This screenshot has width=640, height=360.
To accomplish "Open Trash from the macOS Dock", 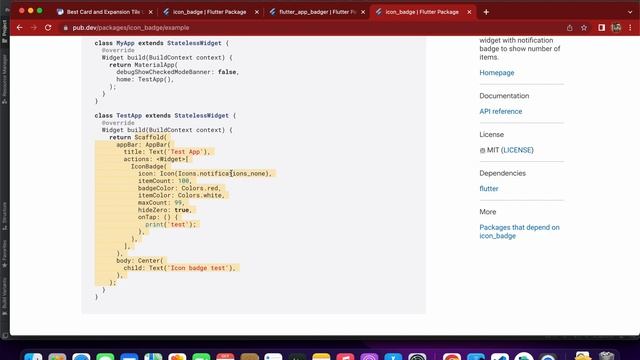I will [x=607, y=357].
